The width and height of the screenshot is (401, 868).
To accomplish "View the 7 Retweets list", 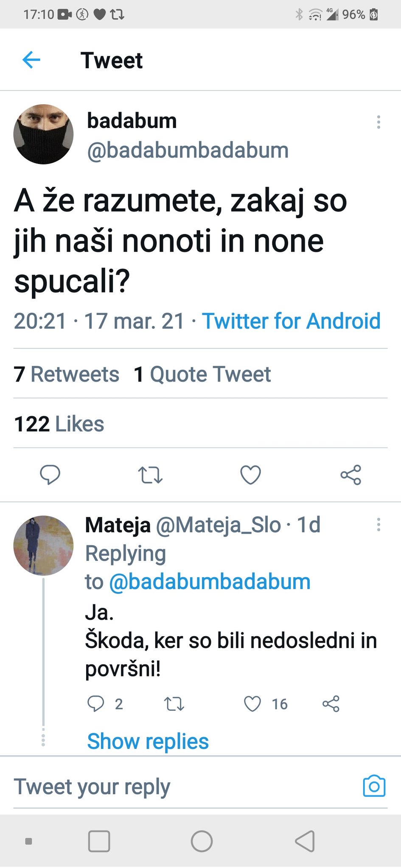I will pyautogui.click(x=67, y=374).
